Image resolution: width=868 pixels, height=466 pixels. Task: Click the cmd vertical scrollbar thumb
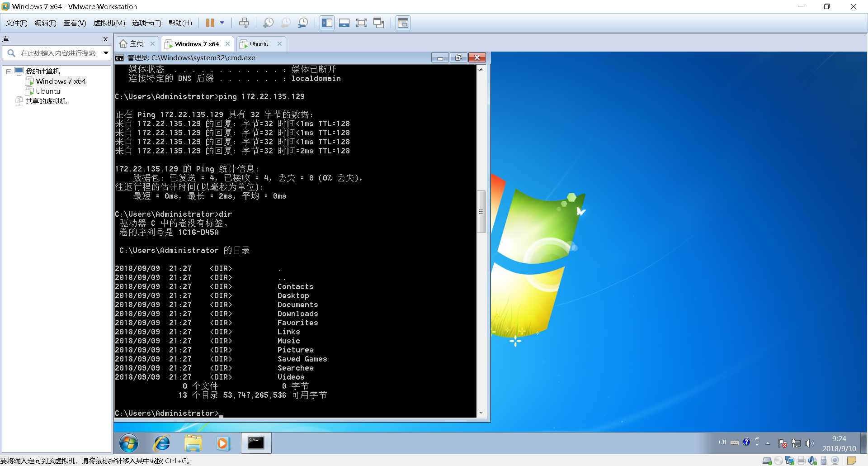tap(481, 211)
